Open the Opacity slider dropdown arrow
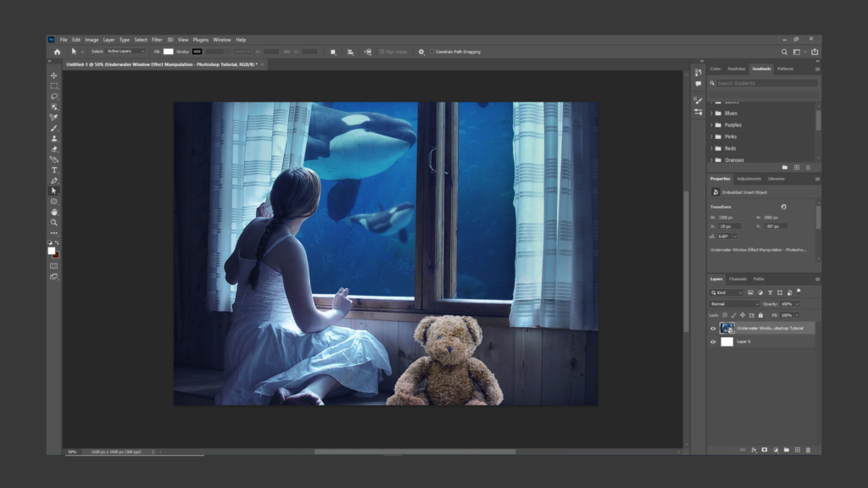Viewport: 868px width, 488px height. tap(797, 304)
